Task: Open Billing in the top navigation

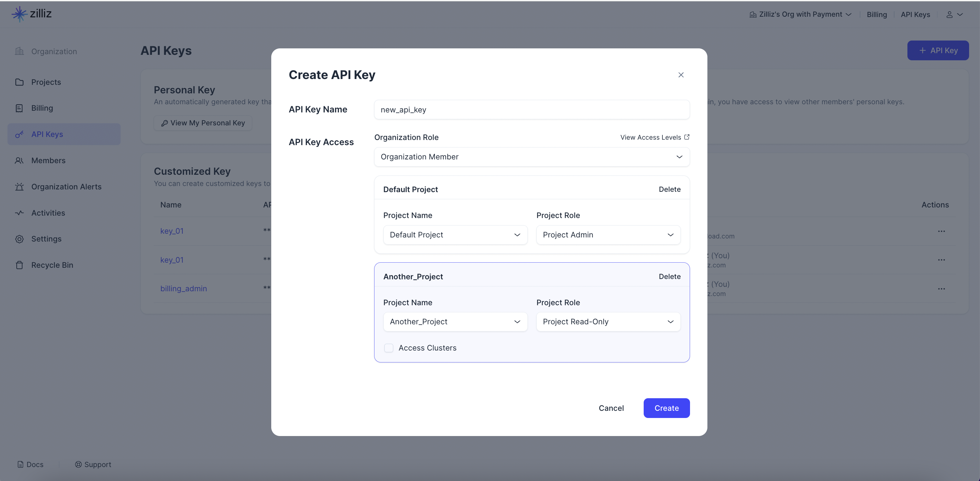Action: pyautogui.click(x=876, y=14)
